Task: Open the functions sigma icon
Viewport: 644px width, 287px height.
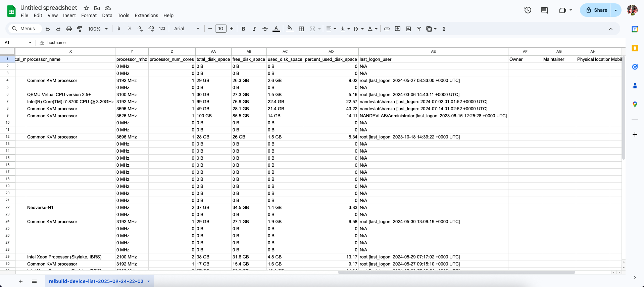Action: (444, 29)
